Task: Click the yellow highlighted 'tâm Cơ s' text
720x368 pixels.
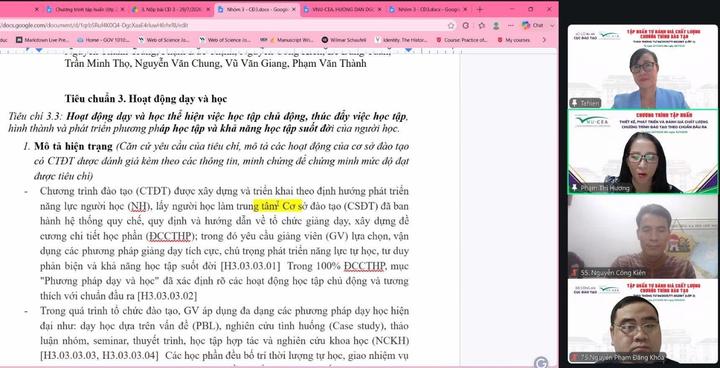Action: 278,205
